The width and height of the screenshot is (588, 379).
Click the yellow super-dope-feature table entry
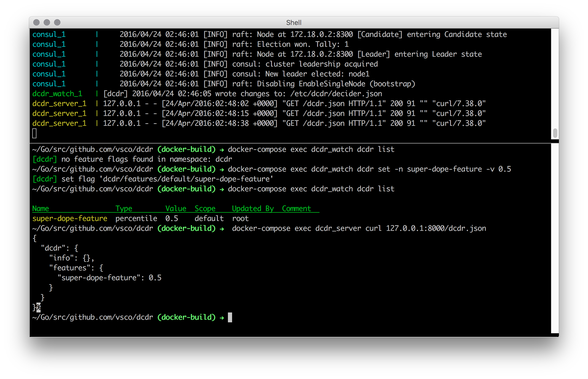click(70, 218)
